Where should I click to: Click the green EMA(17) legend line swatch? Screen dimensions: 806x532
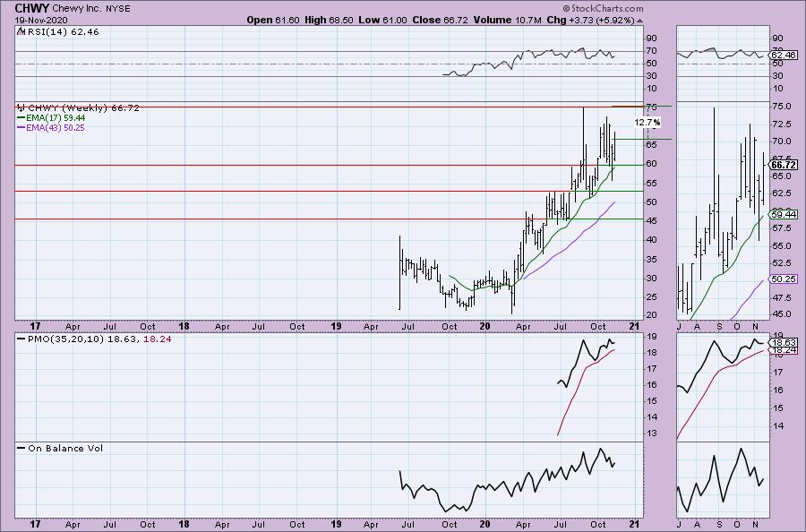21,117
